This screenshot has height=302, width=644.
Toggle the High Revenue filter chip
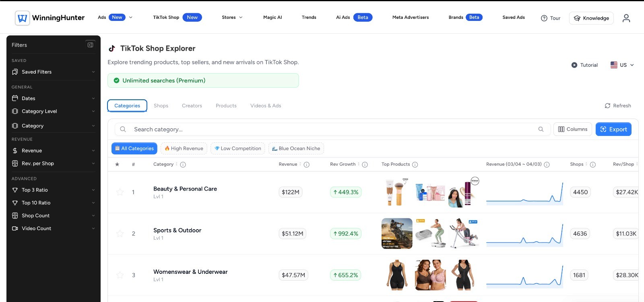click(x=184, y=148)
